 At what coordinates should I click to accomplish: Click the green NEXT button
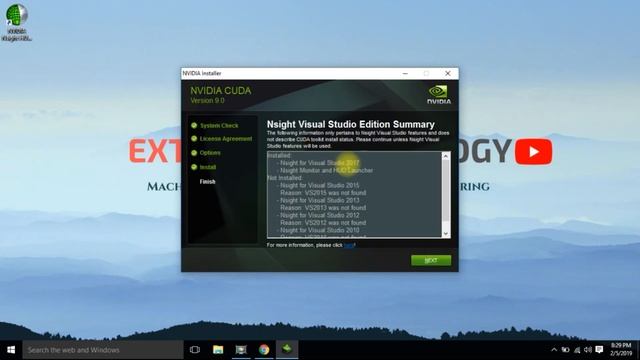tap(431, 260)
